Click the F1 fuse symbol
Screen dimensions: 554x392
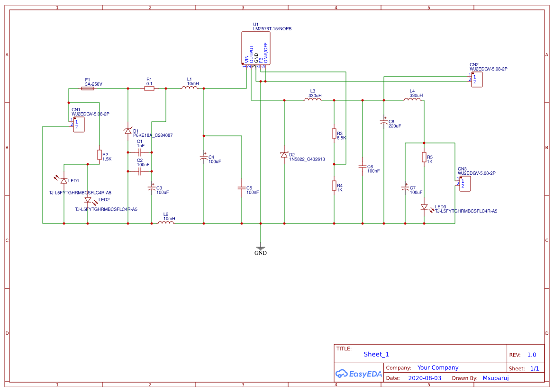click(87, 89)
